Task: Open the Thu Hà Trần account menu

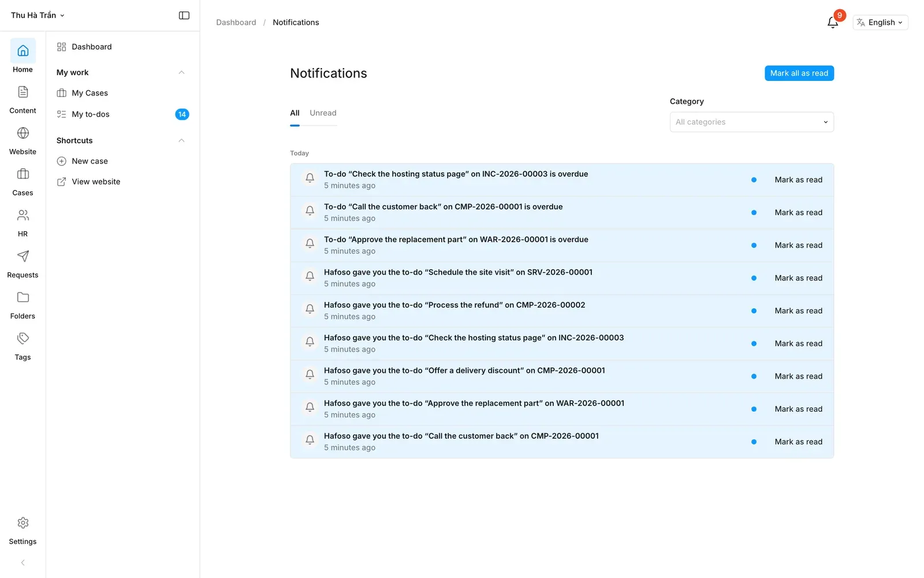Action: pos(38,16)
